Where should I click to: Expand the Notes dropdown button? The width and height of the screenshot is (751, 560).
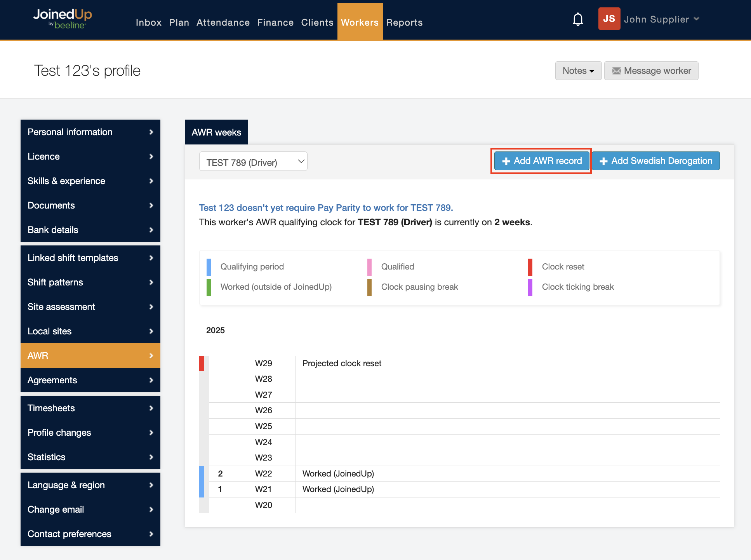point(578,71)
